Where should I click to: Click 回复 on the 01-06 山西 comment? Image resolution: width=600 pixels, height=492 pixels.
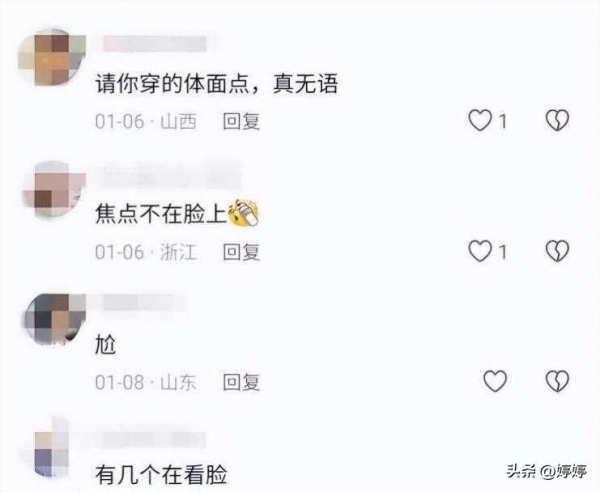click(x=241, y=121)
